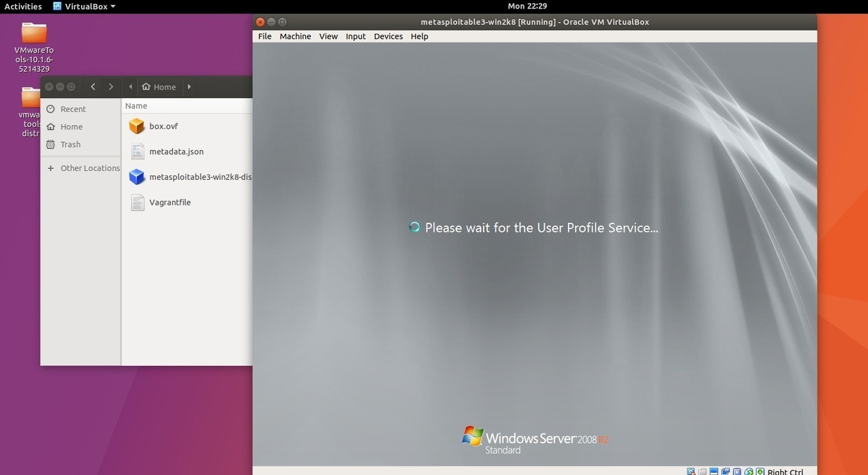The width and height of the screenshot is (868, 475).
Task: Click the Right Ctrl host key label
Action: (785, 472)
